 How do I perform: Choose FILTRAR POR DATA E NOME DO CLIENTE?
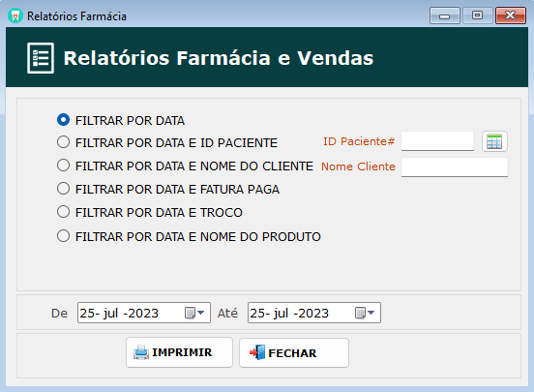pos(63,166)
